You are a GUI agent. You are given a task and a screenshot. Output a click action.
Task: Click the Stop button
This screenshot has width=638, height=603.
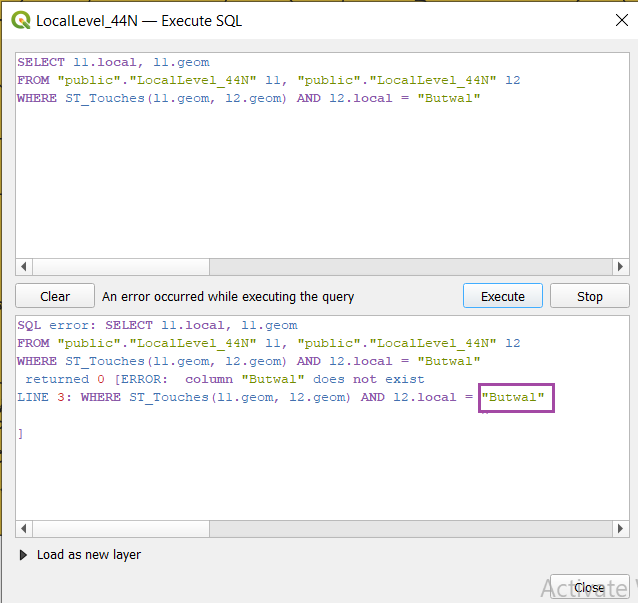(590, 296)
